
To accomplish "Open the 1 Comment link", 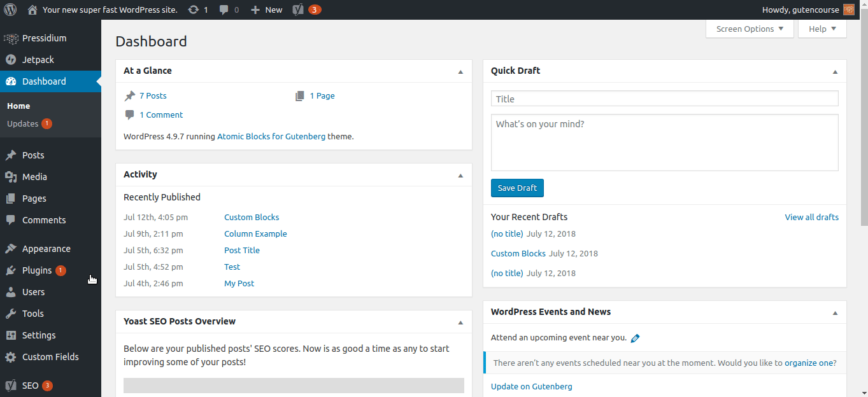I will (x=161, y=115).
